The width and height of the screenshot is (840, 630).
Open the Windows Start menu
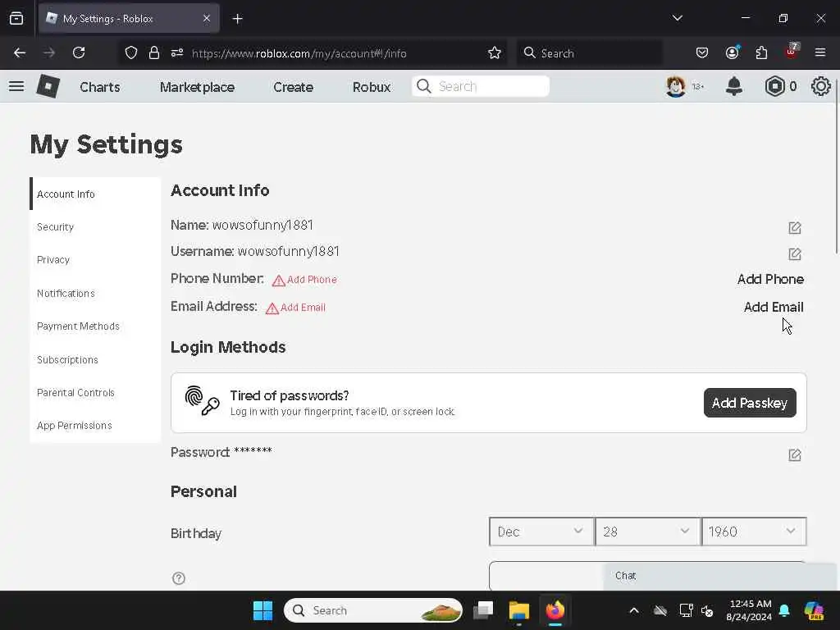[262, 610]
